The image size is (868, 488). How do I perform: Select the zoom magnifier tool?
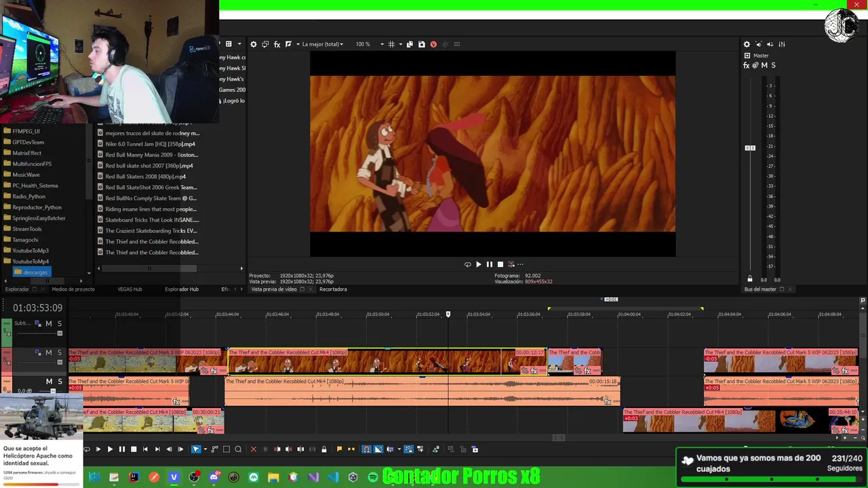[x=239, y=449]
